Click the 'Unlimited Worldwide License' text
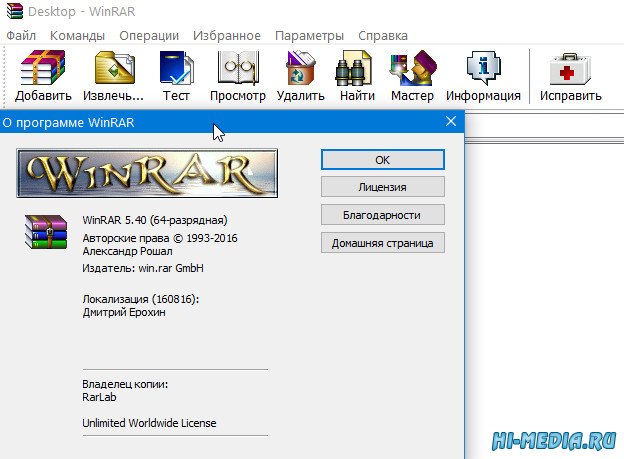Viewport: 624px width, 459px height. click(149, 423)
